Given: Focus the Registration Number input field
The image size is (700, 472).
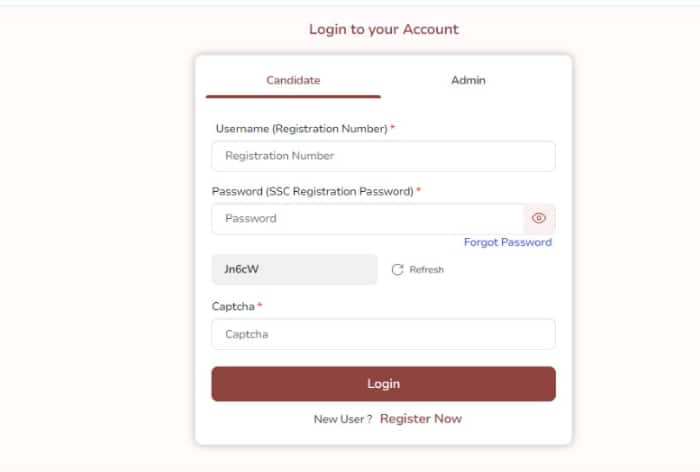Looking at the screenshot, I should pyautogui.click(x=383, y=156).
